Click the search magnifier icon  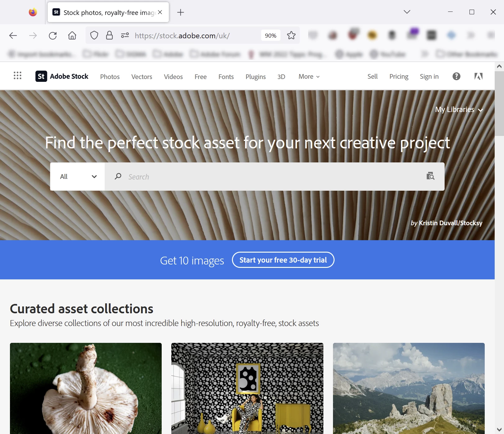[118, 176]
